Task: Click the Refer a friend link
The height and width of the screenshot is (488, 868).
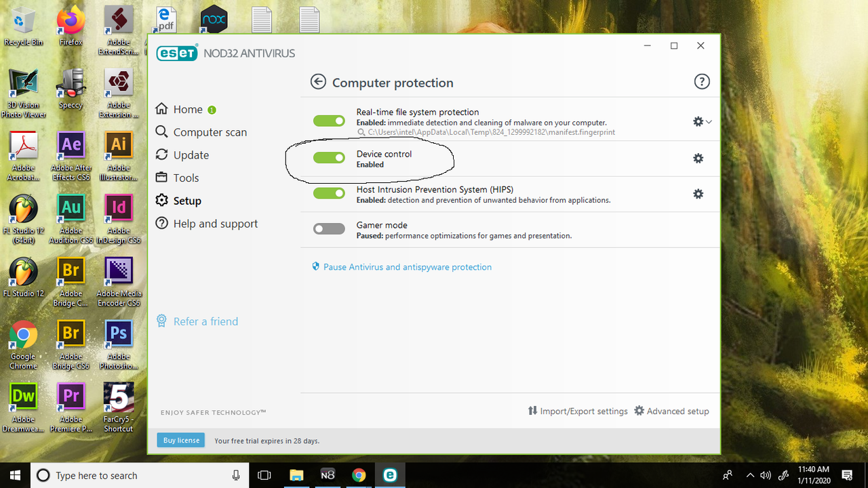Action: (197, 321)
